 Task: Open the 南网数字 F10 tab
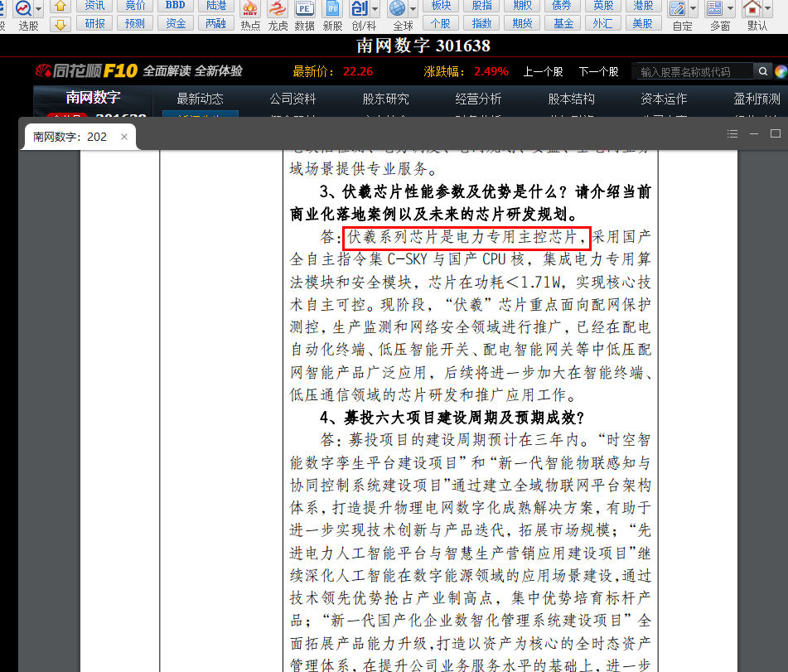(x=93, y=97)
